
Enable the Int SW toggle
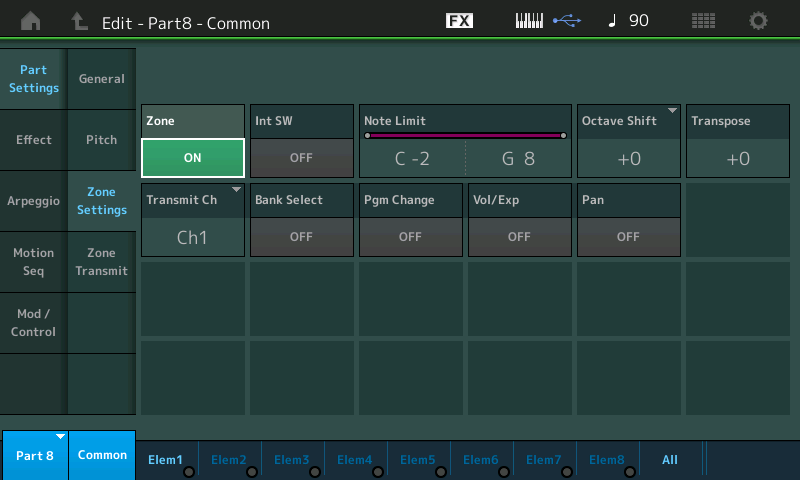[301, 157]
